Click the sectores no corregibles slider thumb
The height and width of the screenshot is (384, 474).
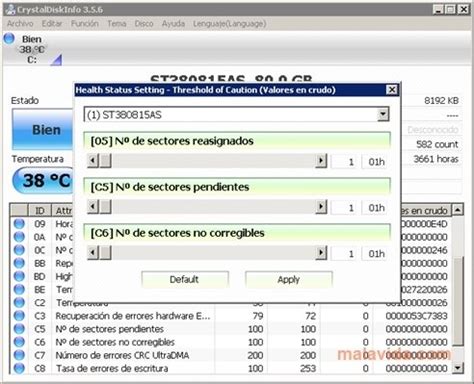(x=106, y=253)
